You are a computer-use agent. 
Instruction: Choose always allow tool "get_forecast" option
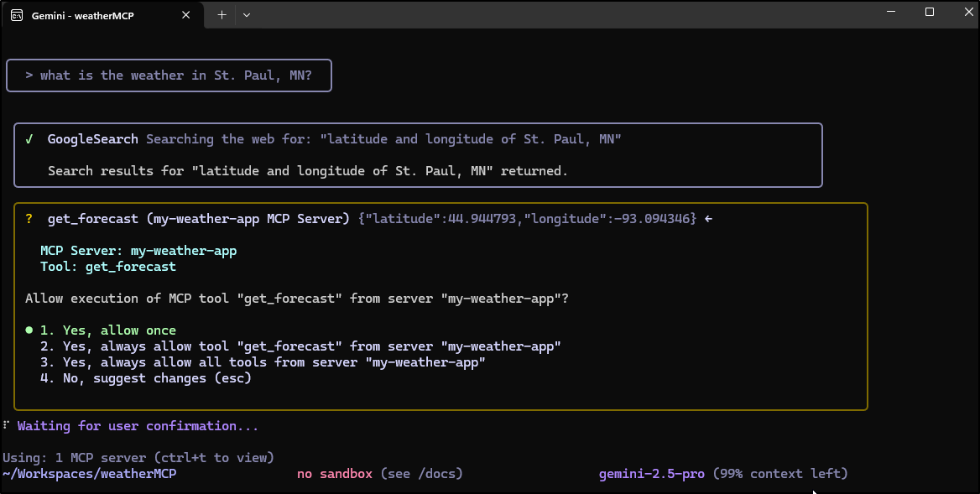(x=300, y=346)
